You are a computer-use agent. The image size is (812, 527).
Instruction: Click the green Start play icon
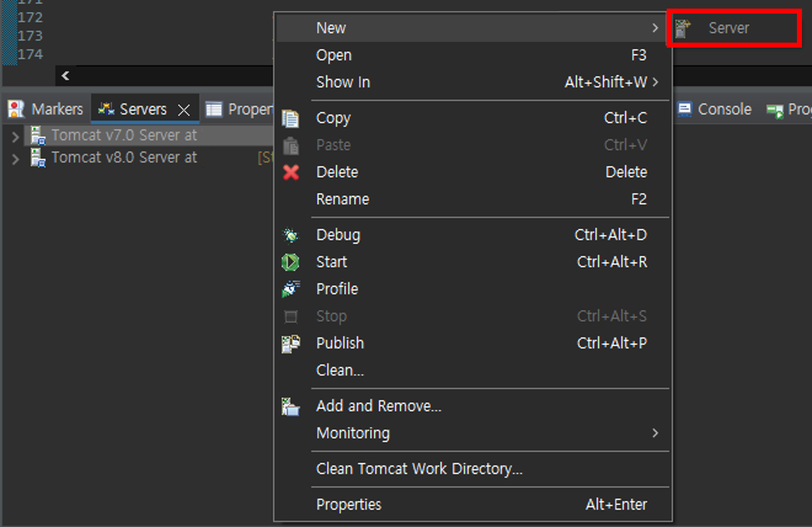(290, 262)
